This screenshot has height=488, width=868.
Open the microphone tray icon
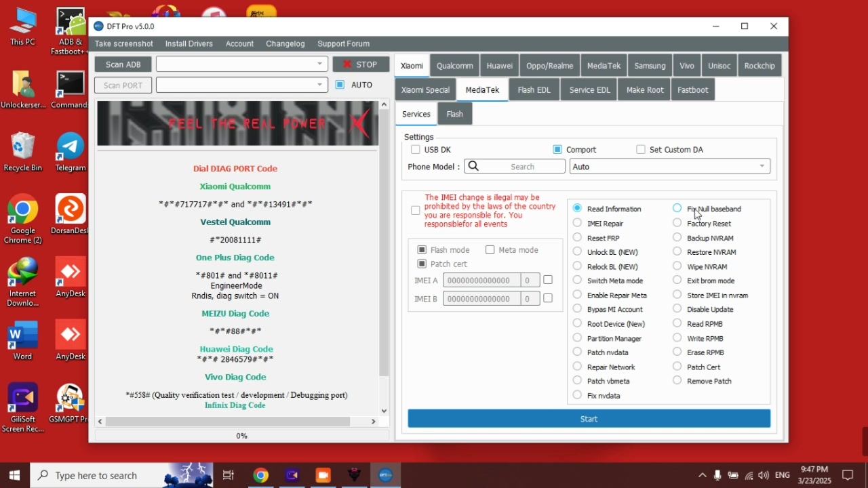click(717, 475)
